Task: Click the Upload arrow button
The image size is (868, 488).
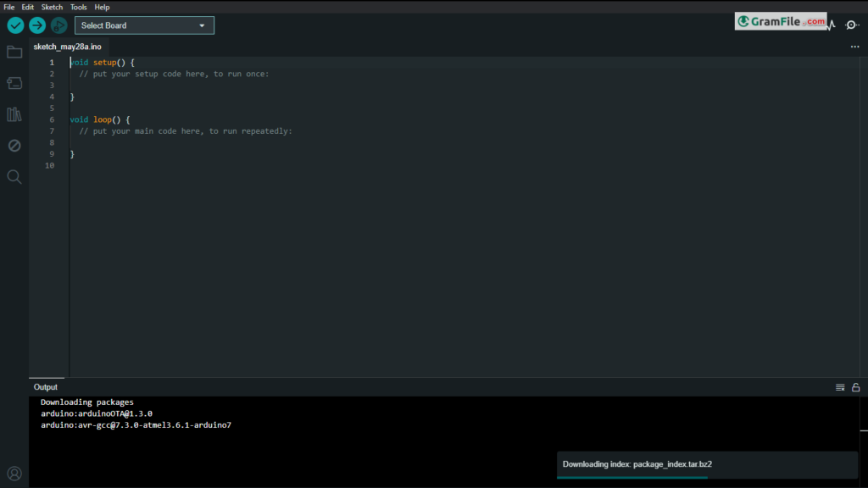Action: coord(37,25)
